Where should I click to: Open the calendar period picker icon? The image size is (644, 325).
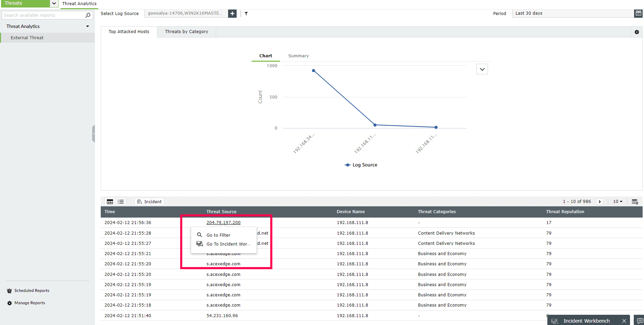click(638, 13)
